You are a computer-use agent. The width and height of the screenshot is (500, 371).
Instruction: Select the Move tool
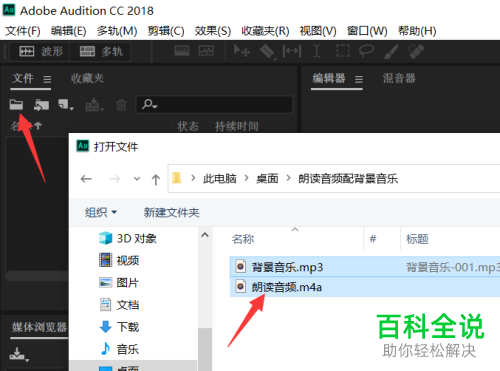click(x=241, y=51)
